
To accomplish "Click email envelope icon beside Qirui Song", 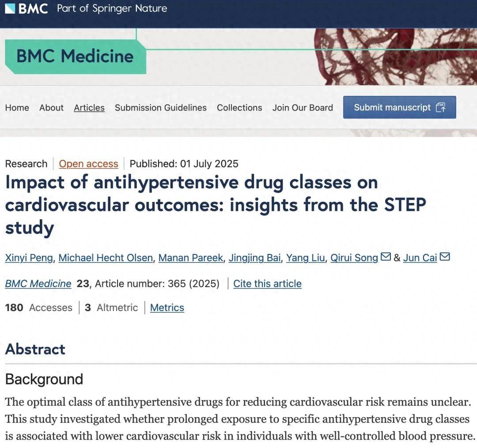I will [x=386, y=257].
